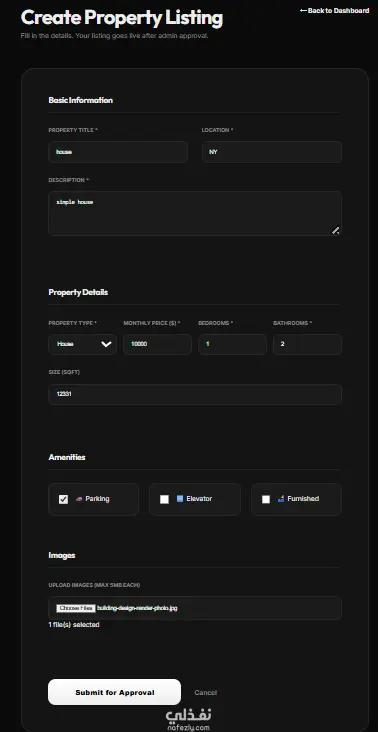Click the Submit for Approval button
Screen dimensions: 378x732
(x=114, y=692)
